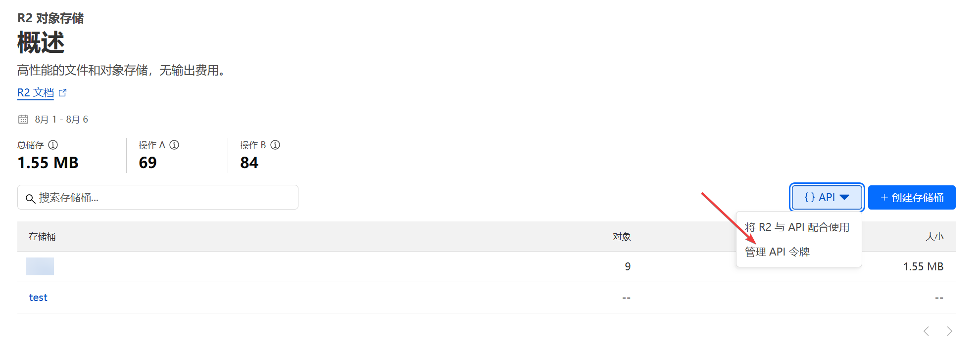Click the 存储桶 column header

tap(42, 236)
